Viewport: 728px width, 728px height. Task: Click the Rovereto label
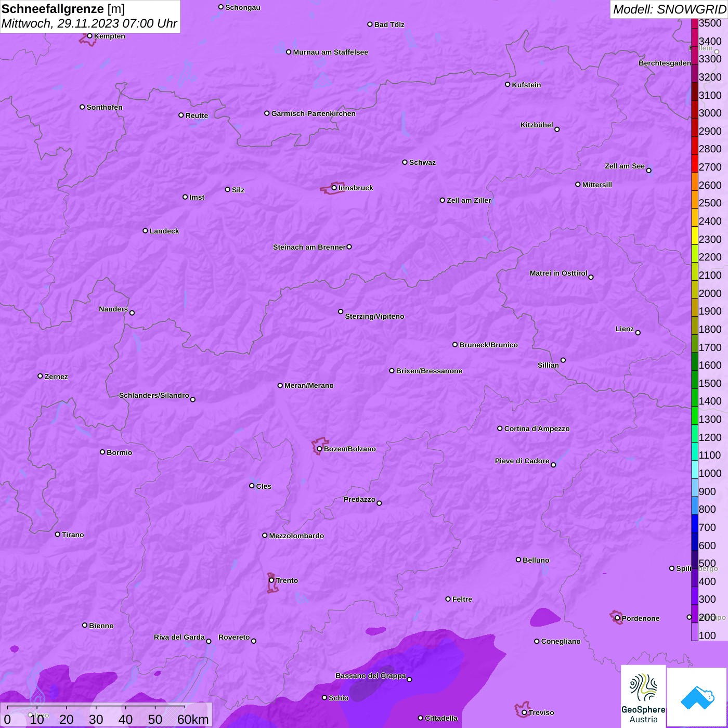(234, 637)
